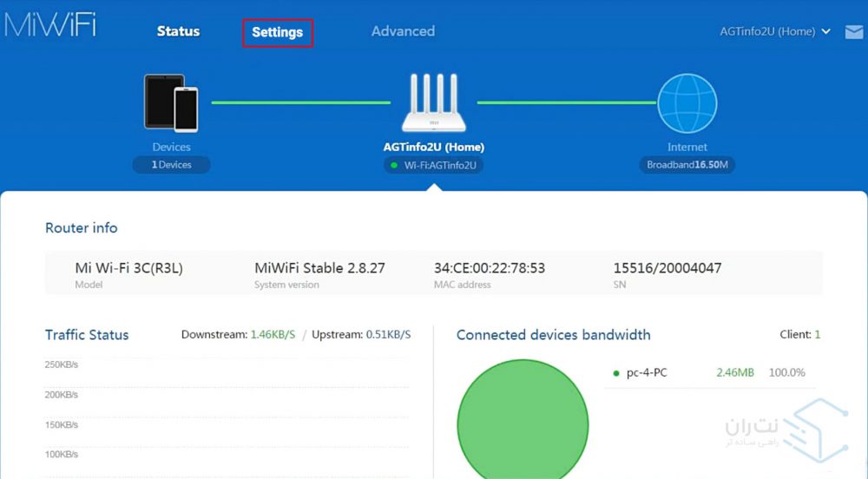Click the MiWiFi logo

49,24
